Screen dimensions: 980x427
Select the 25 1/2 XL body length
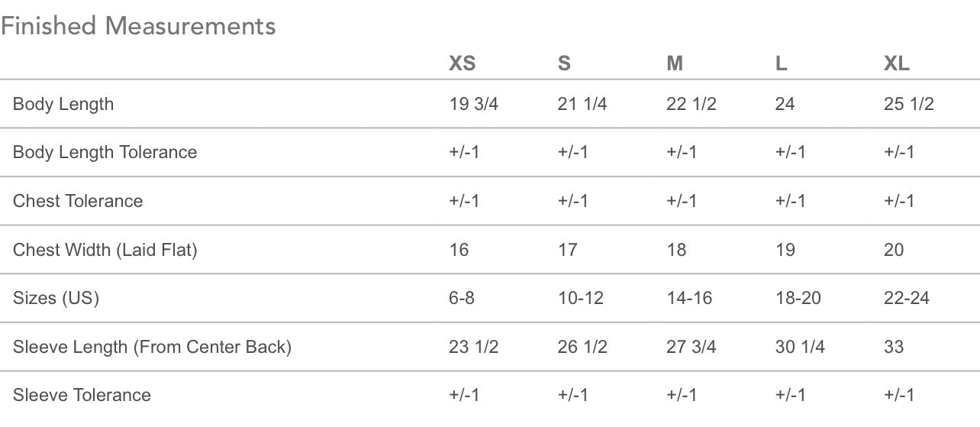click(x=909, y=104)
